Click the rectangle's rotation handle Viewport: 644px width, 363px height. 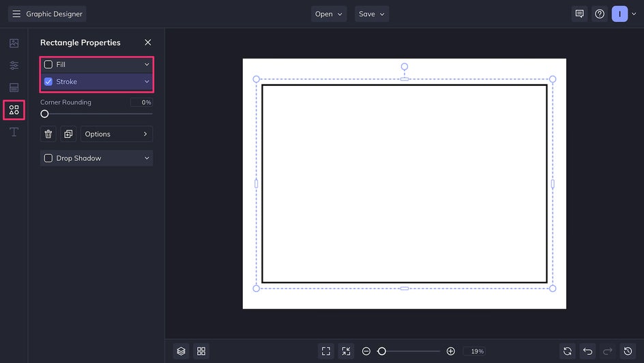coord(405,66)
